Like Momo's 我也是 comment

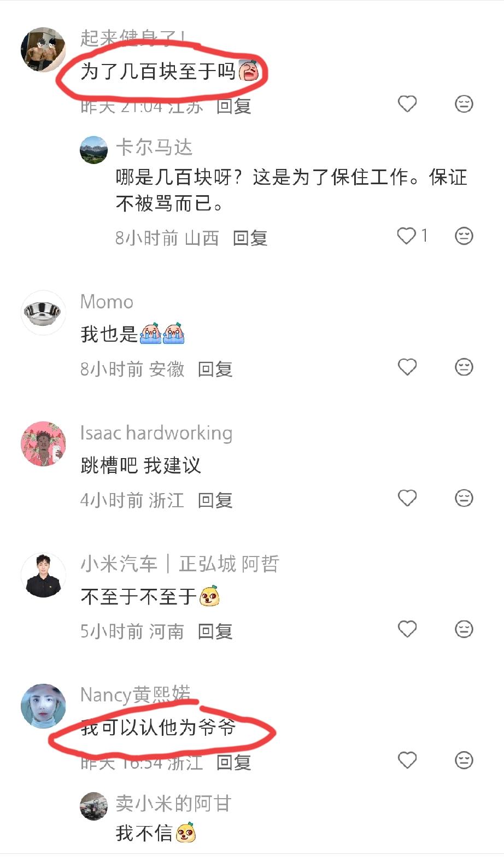click(407, 367)
